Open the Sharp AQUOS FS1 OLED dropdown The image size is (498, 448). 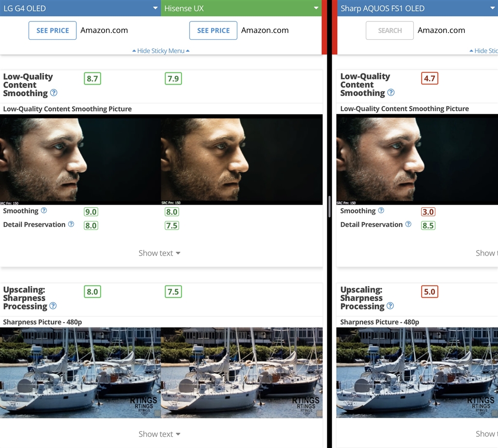click(x=417, y=8)
